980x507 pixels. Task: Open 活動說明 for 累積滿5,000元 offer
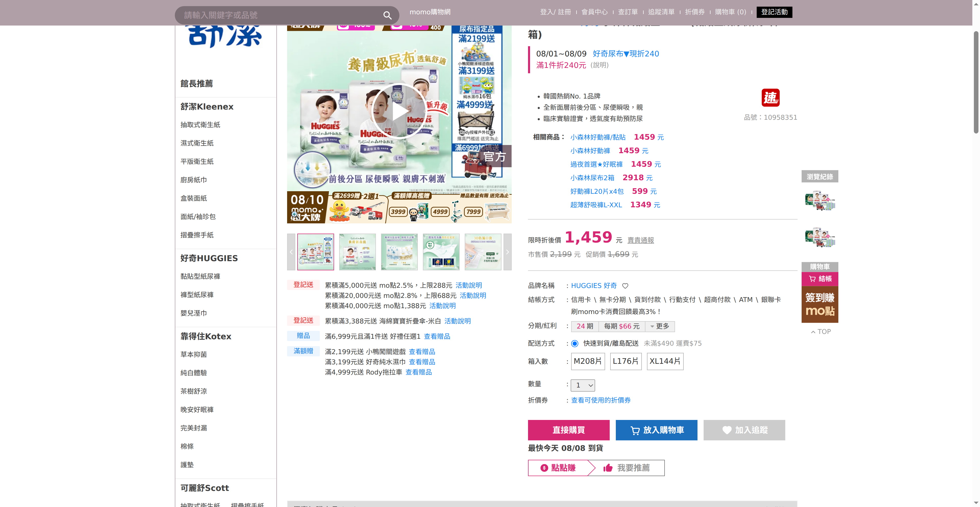point(469,285)
